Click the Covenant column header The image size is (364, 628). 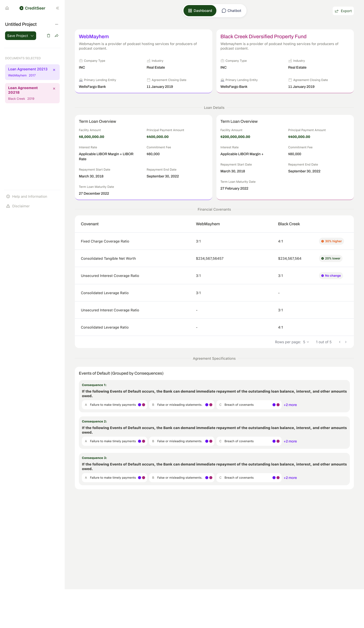[x=90, y=224]
